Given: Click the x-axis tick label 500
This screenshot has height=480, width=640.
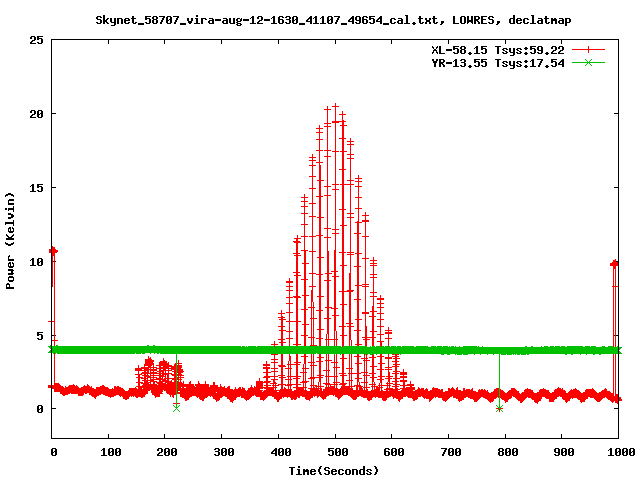Looking at the screenshot, I should click(x=338, y=452).
